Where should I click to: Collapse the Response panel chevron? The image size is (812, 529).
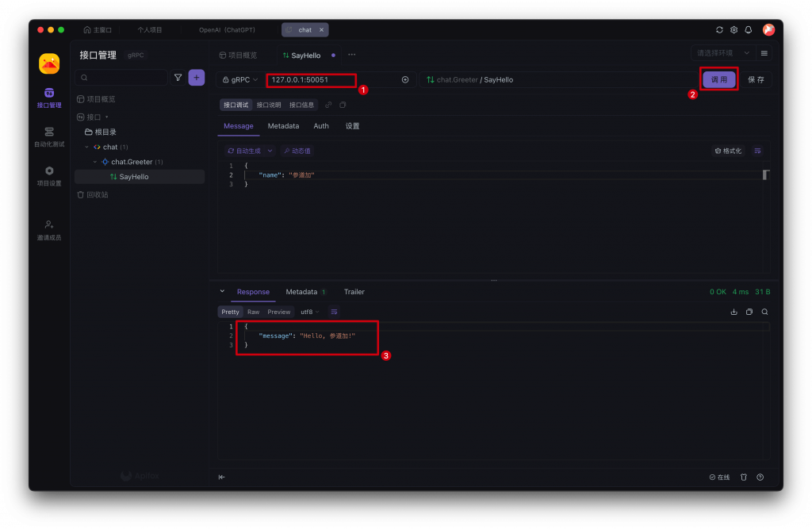[222, 292]
